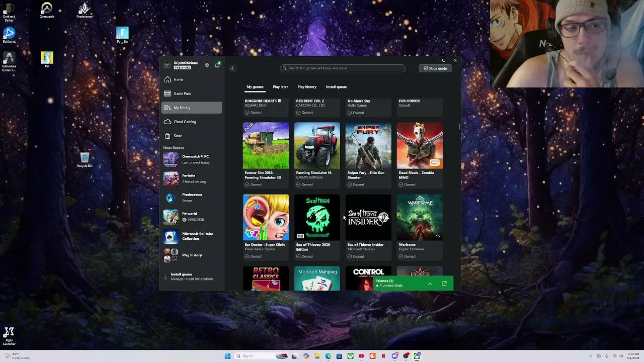Open the Recycle Bin on the desktop

click(x=85, y=160)
